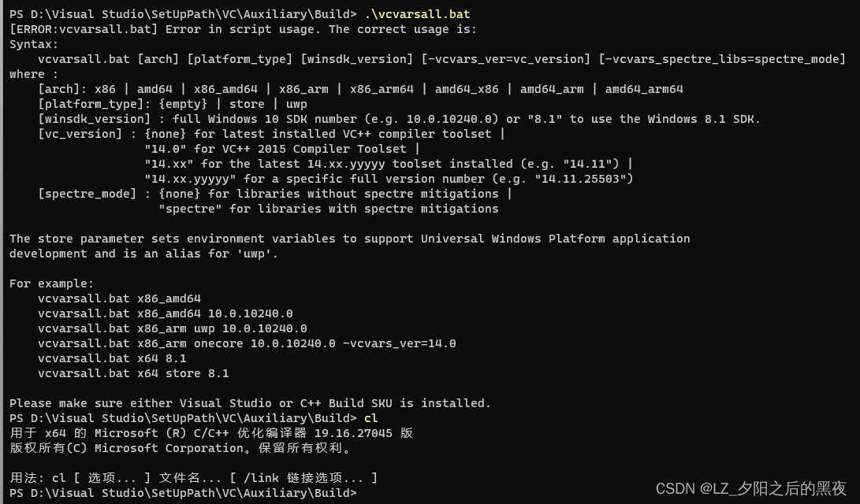860x504 pixels.
Task: Click the x86_arm64 architecture value
Action: pyautogui.click(x=382, y=89)
